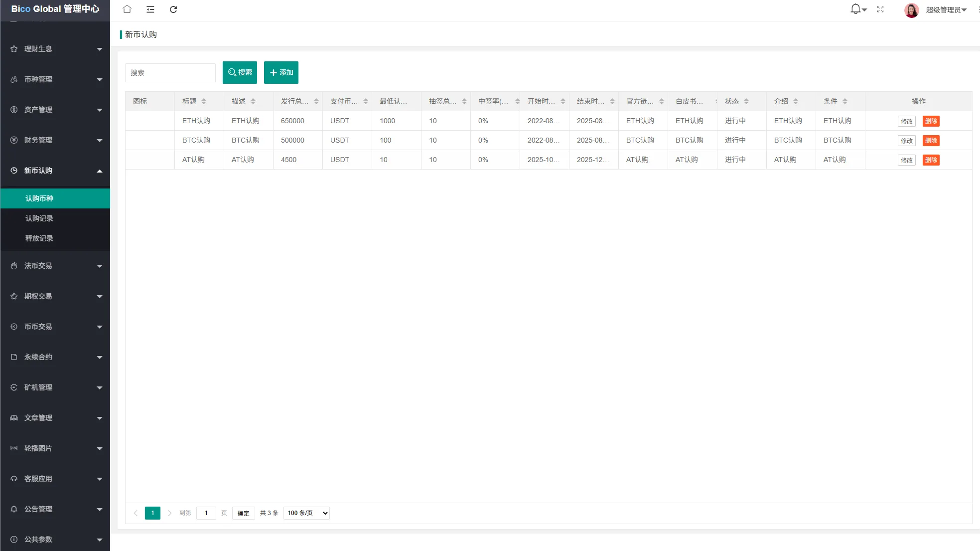Click the home icon in top bar

point(127,9)
